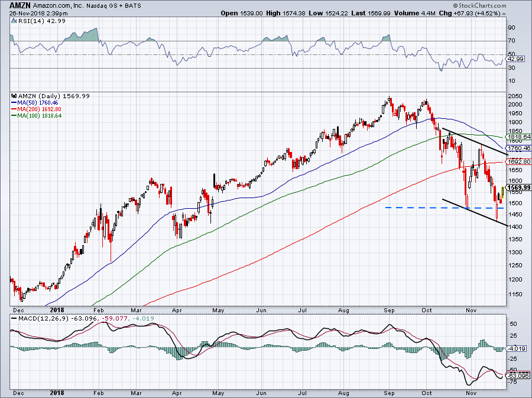The image size is (532, 398).
Task: Click the AMZN ticker symbol in the header
Action: pyautogui.click(x=20, y=5)
